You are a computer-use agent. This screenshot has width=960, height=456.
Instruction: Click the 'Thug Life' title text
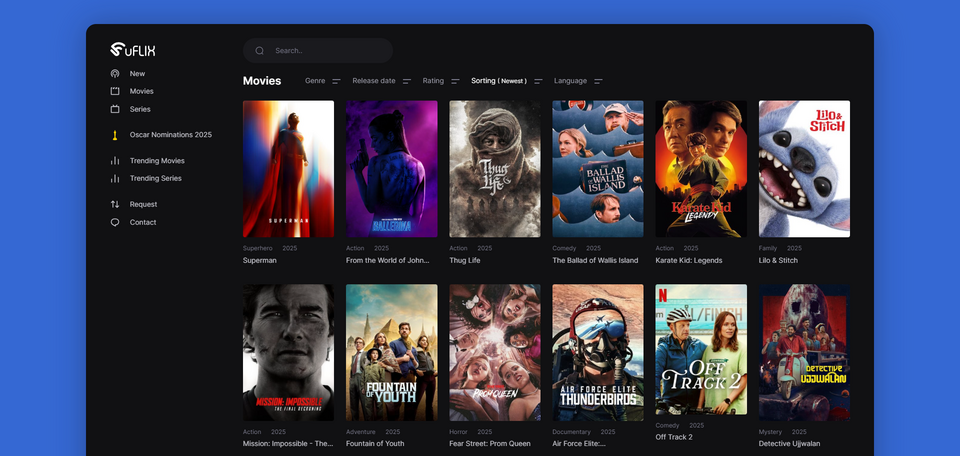point(465,260)
